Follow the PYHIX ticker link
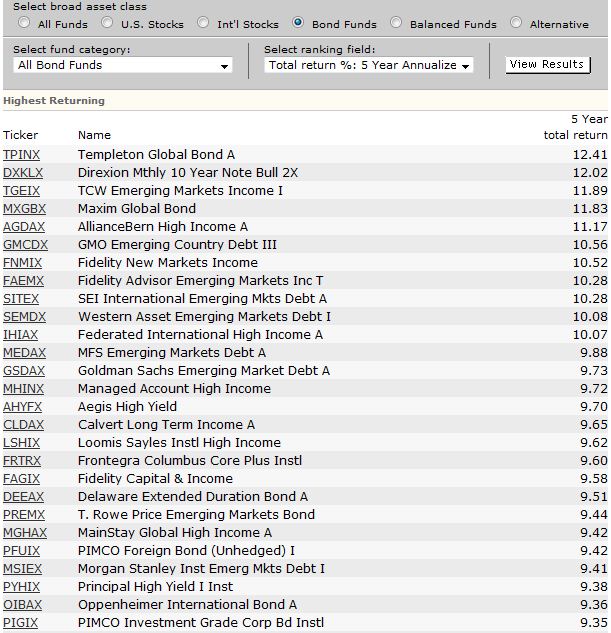 click(x=21, y=587)
